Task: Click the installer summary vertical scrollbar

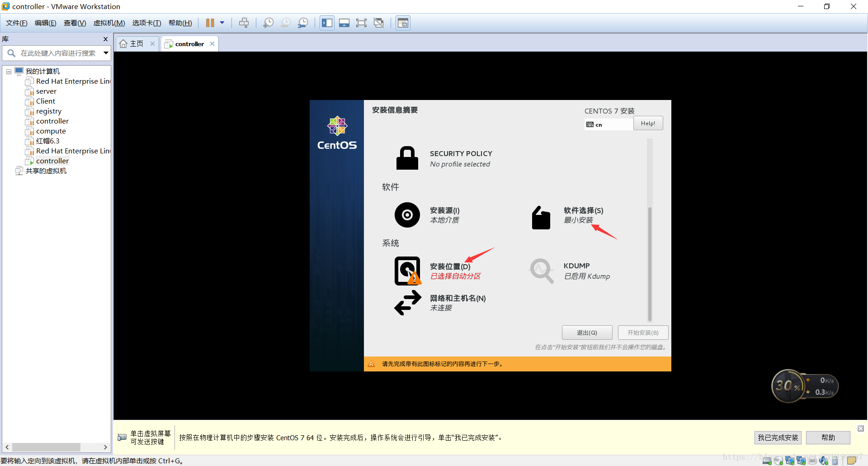Action: pos(650,264)
